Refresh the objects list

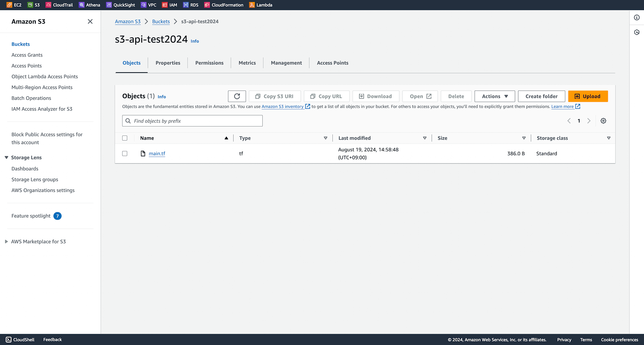click(x=237, y=96)
